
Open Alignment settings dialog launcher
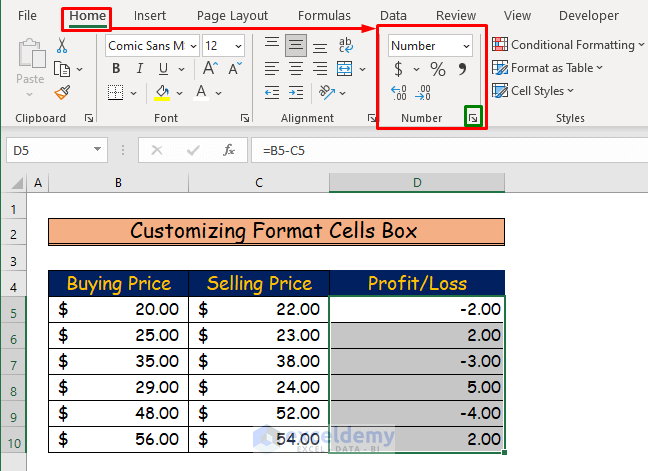click(x=372, y=119)
